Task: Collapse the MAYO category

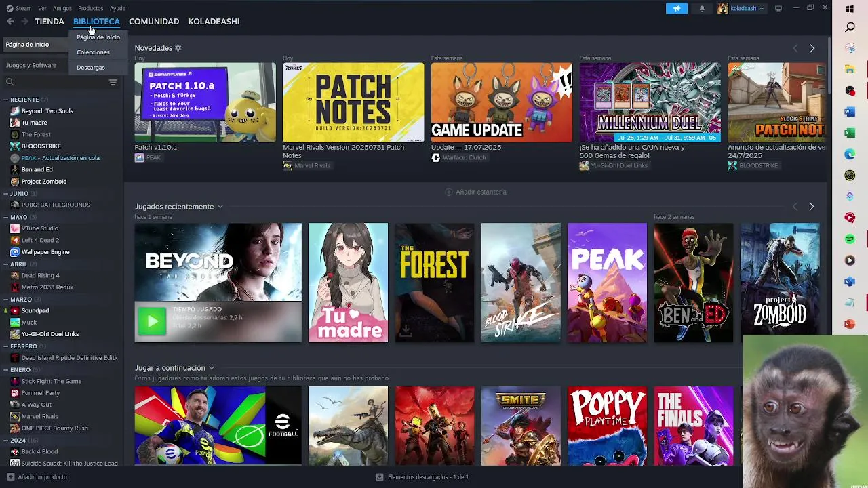Action: 5,217
